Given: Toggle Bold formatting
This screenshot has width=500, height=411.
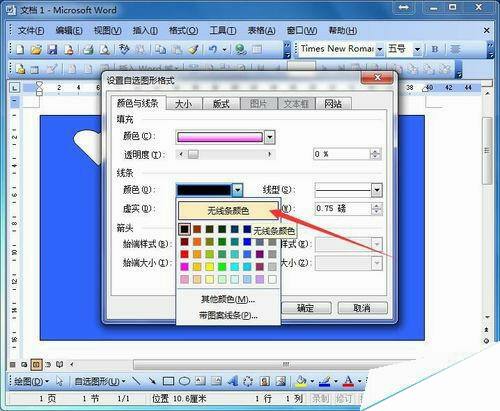Looking at the screenshot, I should point(435,49).
